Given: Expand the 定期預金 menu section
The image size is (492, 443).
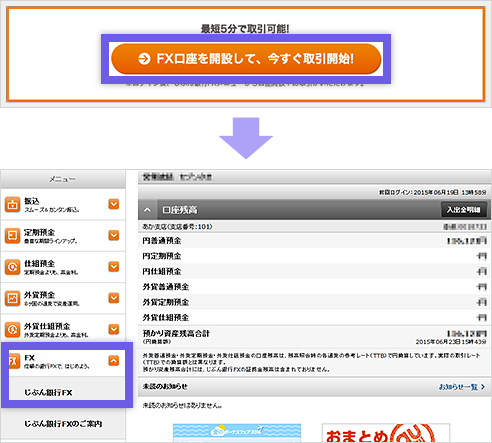Looking at the screenshot, I should 114,235.
